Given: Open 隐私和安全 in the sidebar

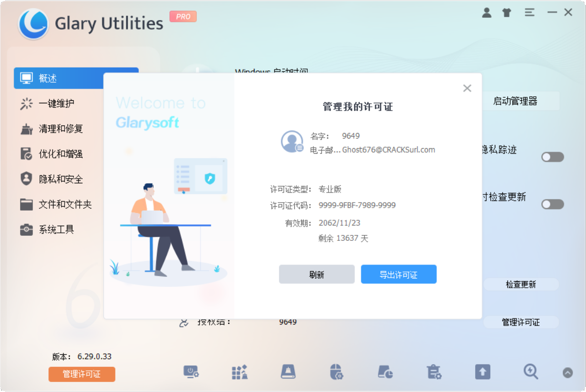Looking at the screenshot, I should tap(61, 179).
